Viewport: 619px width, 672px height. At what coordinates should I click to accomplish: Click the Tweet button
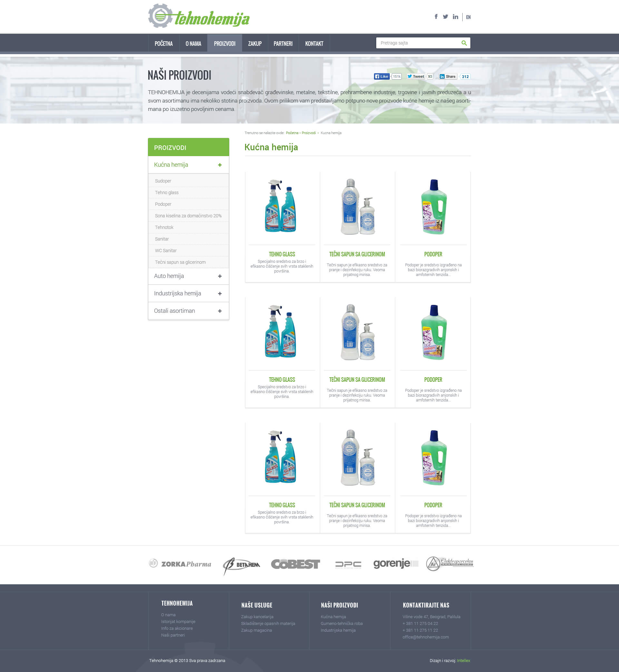click(416, 76)
